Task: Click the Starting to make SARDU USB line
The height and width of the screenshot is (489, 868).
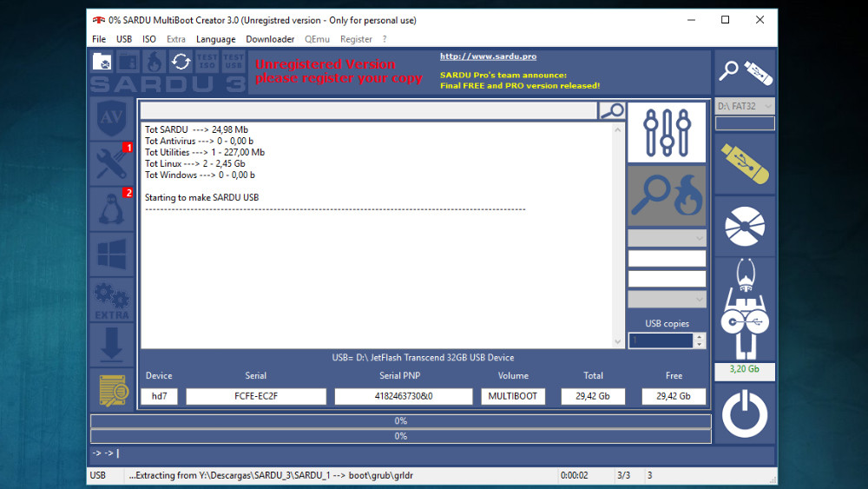Action: pos(201,197)
